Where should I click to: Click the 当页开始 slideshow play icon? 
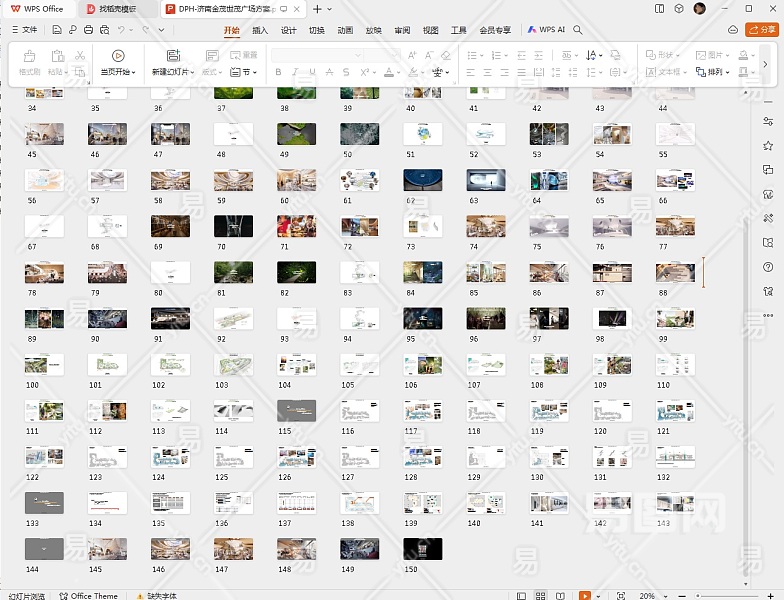118,56
